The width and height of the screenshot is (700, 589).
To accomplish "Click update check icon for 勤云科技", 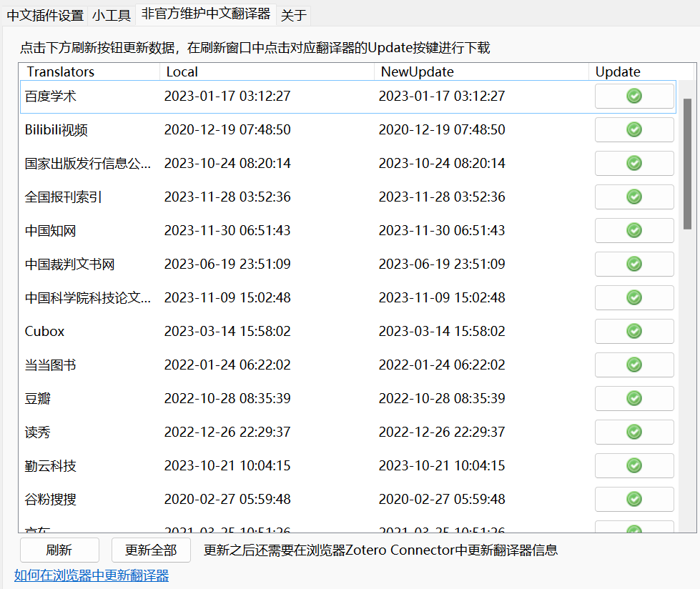I will tap(634, 465).
